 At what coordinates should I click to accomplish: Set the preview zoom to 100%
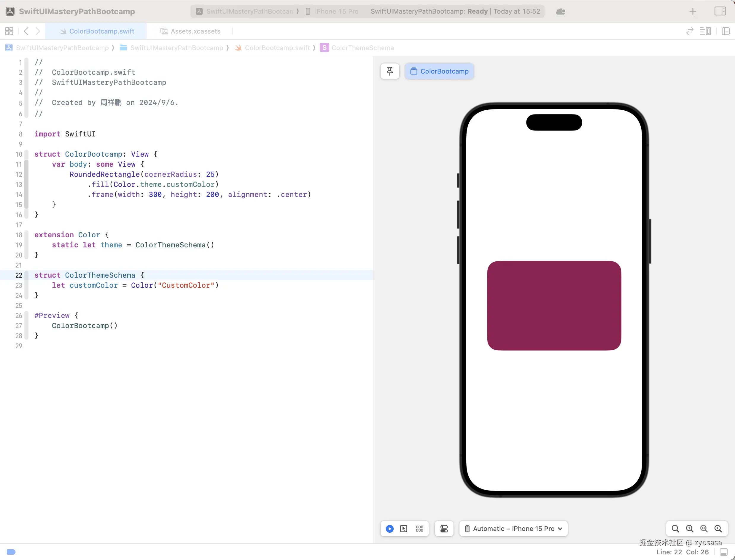pyautogui.click(x=689, y=529)
